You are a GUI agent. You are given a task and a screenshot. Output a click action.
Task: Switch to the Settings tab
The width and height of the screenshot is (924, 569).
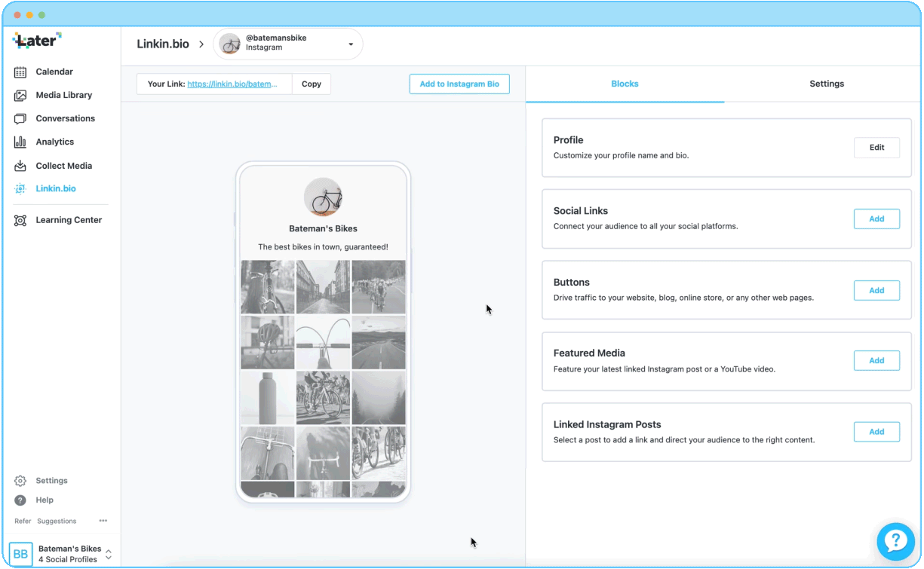pos(827,84)
